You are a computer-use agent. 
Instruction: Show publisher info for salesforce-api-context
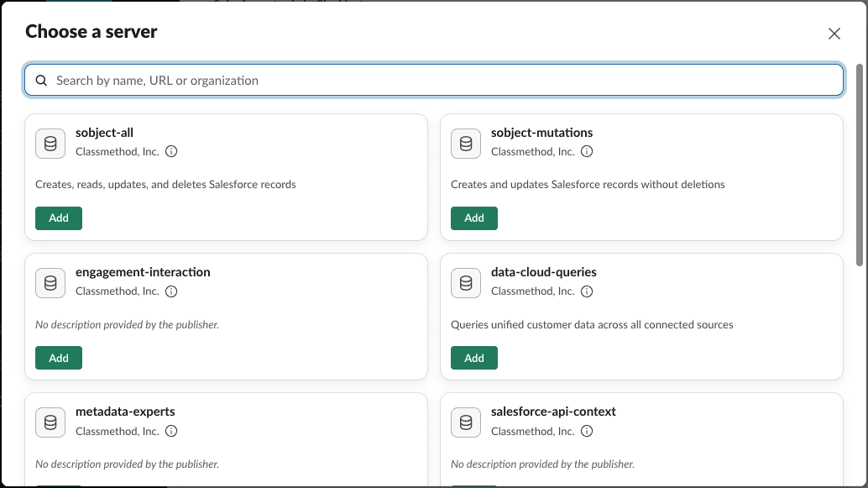pyautogui.click(x=587, y=431)
